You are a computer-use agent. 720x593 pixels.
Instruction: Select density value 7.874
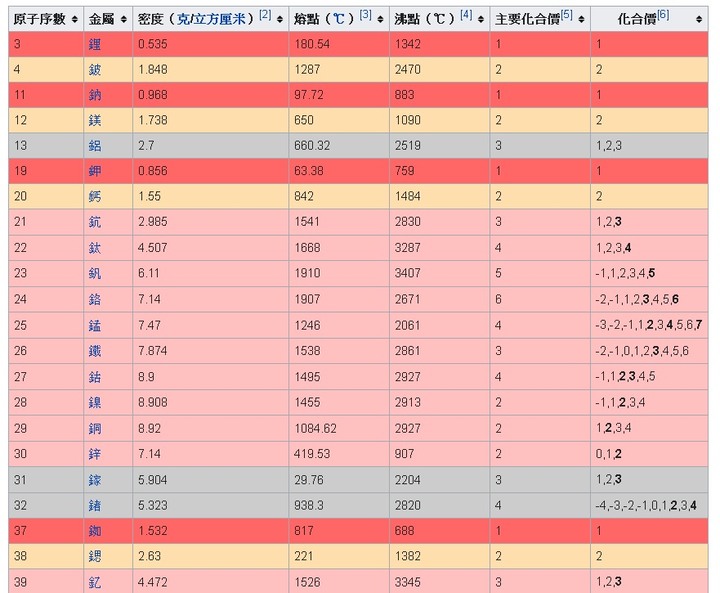152,350
